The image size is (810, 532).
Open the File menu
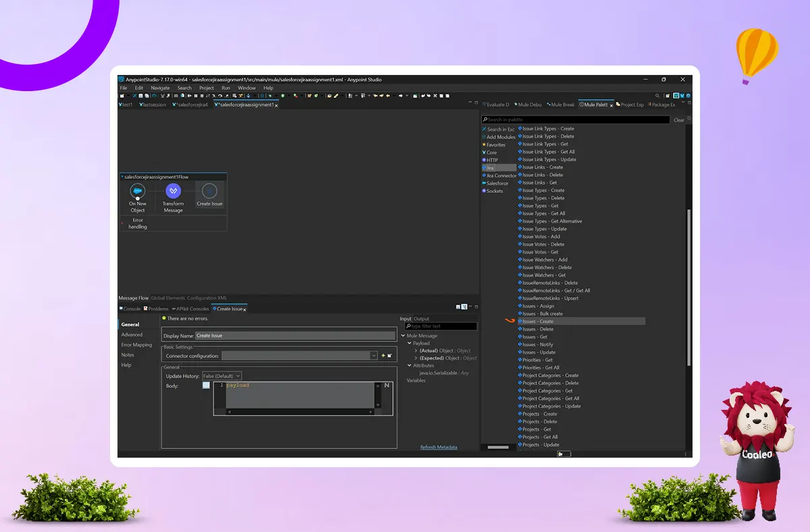coord(124,88)
